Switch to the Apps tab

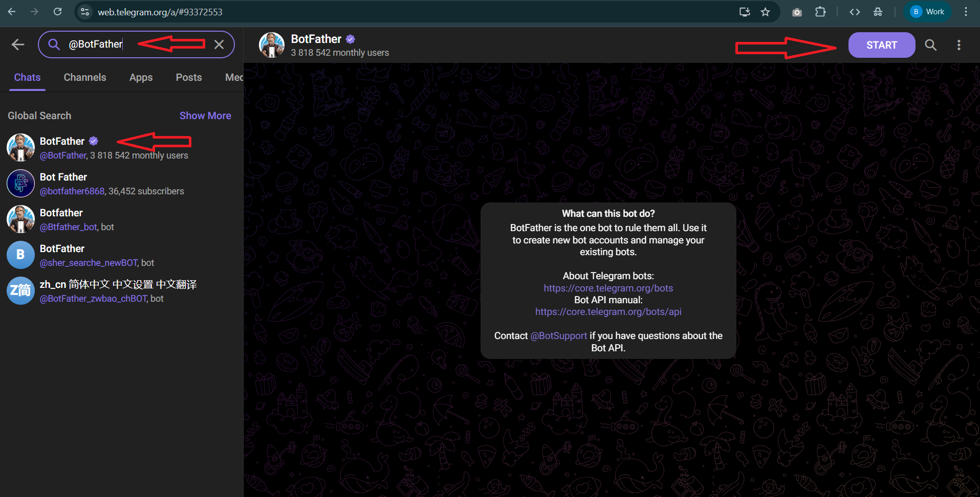pos(141,77)
